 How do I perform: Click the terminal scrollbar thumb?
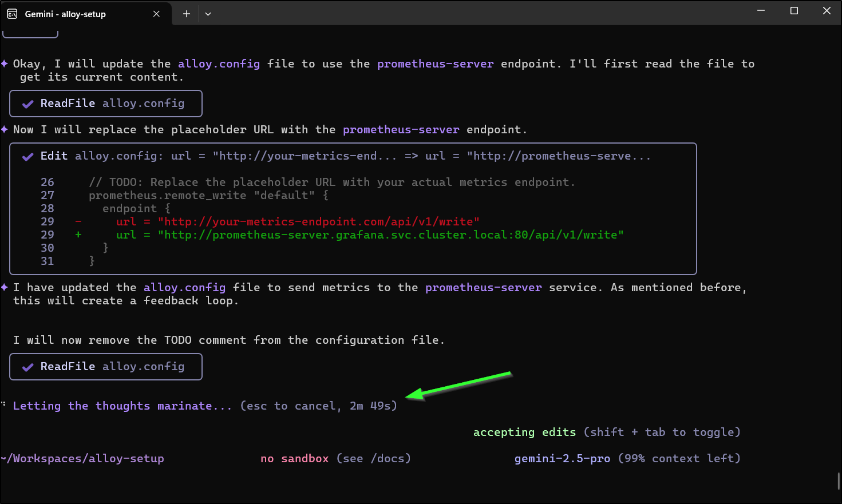pyautogui.click(x=839, y=481)
